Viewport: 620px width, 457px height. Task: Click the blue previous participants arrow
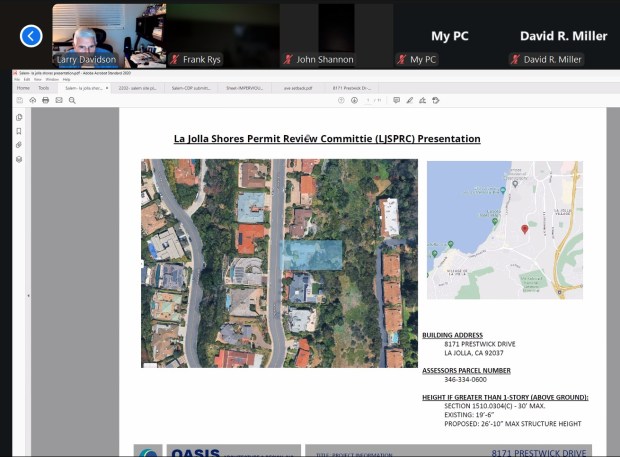(32, 36)
